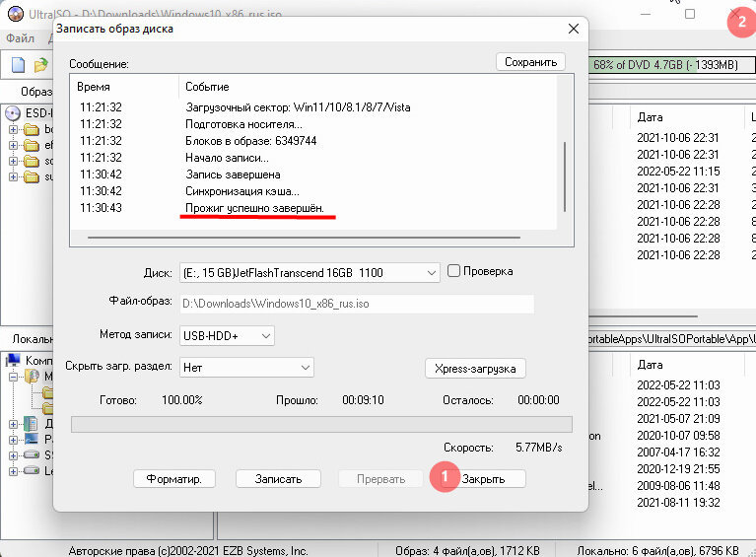Click the burn progress bar
The image size is (756, 557).
(x=321, y=424)
